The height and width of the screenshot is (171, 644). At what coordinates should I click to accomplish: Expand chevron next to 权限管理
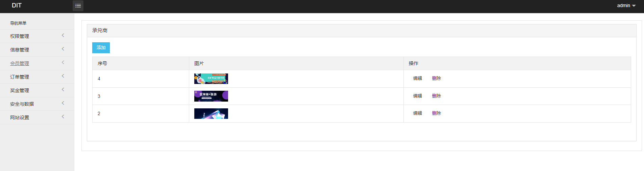click(63, 36)
